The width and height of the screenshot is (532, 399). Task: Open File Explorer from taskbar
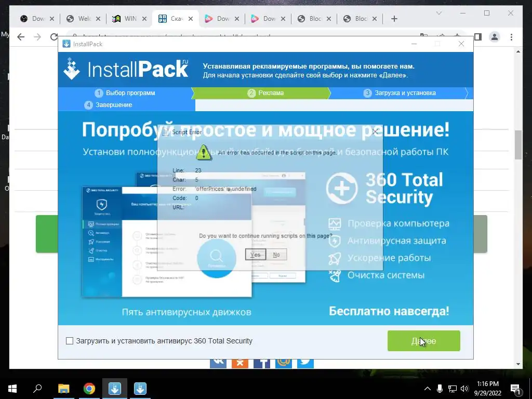pyautogui.click(x=64, y=389)
